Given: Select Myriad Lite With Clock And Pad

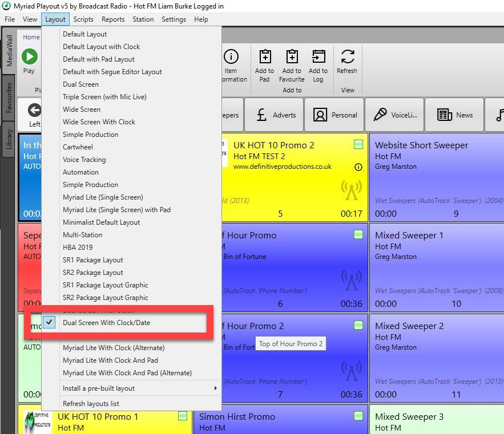Looking at the screenshot, I should click(x=110, y=360).
